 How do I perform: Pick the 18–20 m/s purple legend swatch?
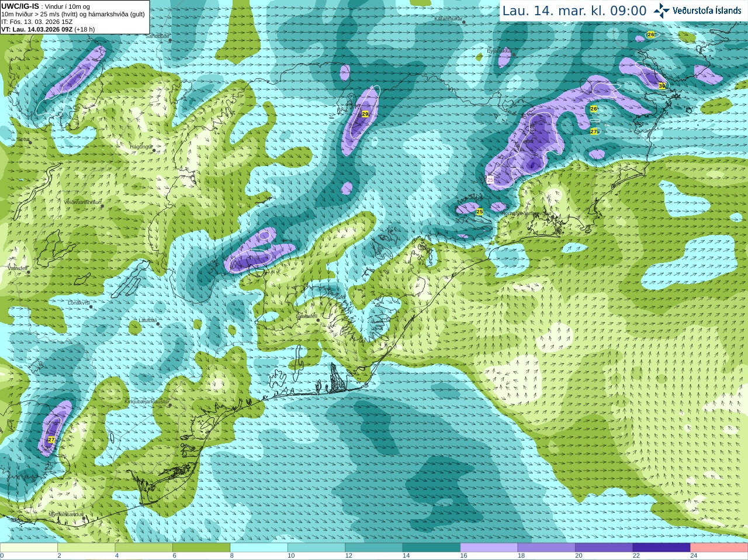pyautogui.click(x=546, y=548)
